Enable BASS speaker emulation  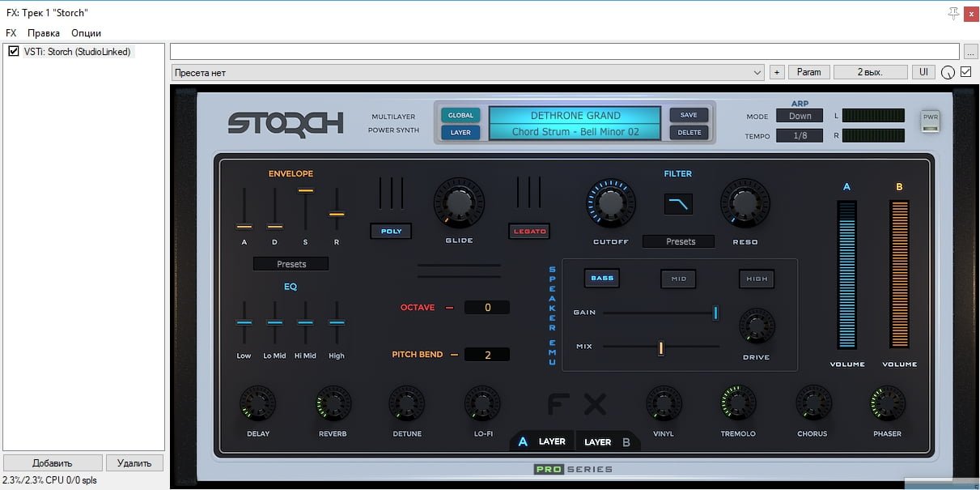click(x=602, y=278)
